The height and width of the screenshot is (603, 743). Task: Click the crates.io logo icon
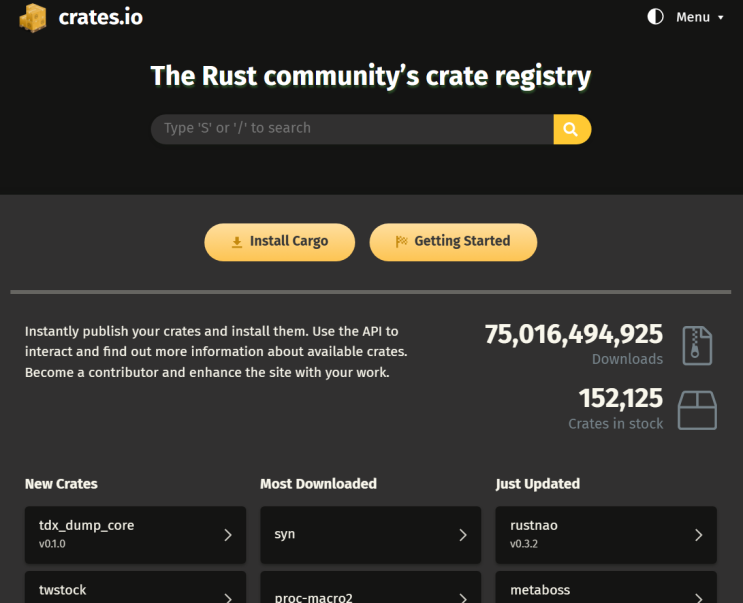point(33,17)
